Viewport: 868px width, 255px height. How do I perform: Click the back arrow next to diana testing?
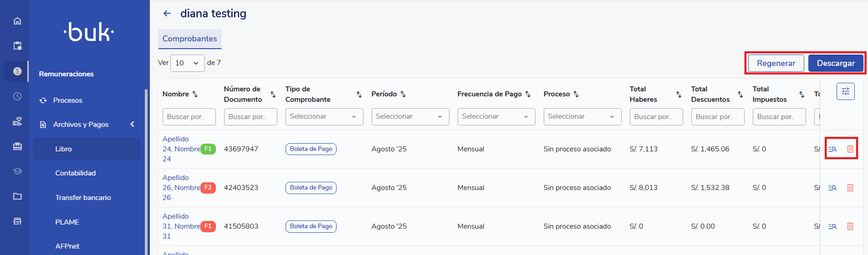pyautogui.click(x=167, y=14)
